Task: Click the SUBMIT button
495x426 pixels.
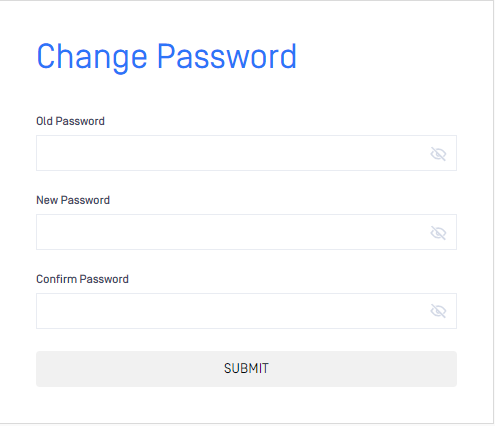Action: tap(246, 369)
